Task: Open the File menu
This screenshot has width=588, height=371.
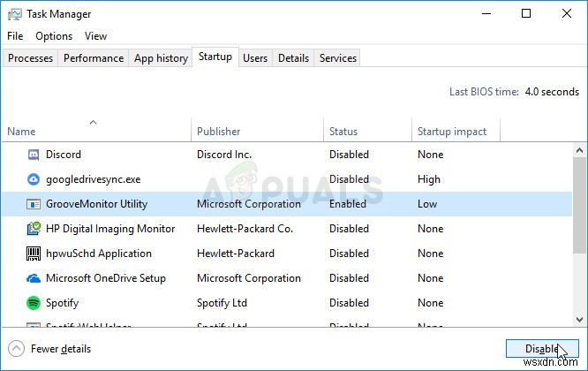Action: tap(15, 36)
